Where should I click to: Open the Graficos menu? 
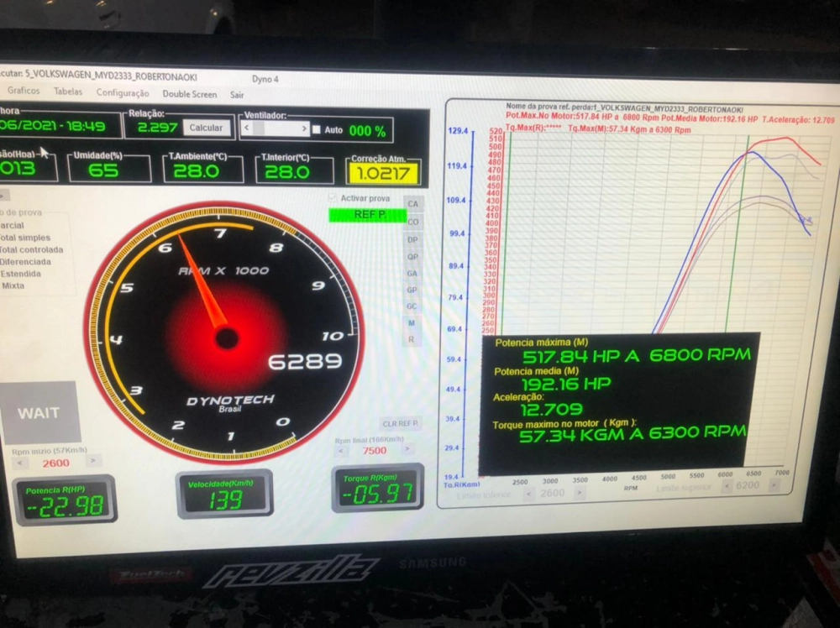(x=24, y=91)
